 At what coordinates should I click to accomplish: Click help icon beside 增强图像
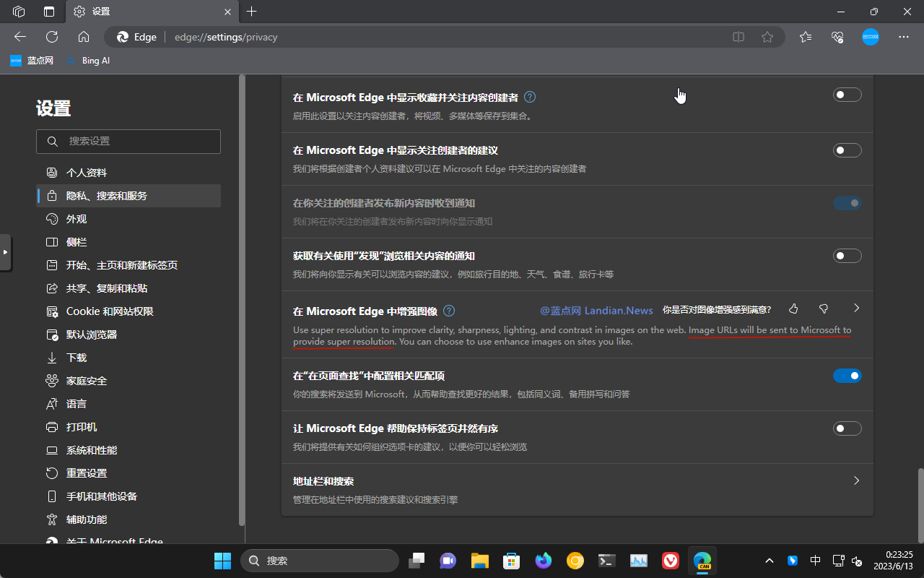[x=449, y=311]
